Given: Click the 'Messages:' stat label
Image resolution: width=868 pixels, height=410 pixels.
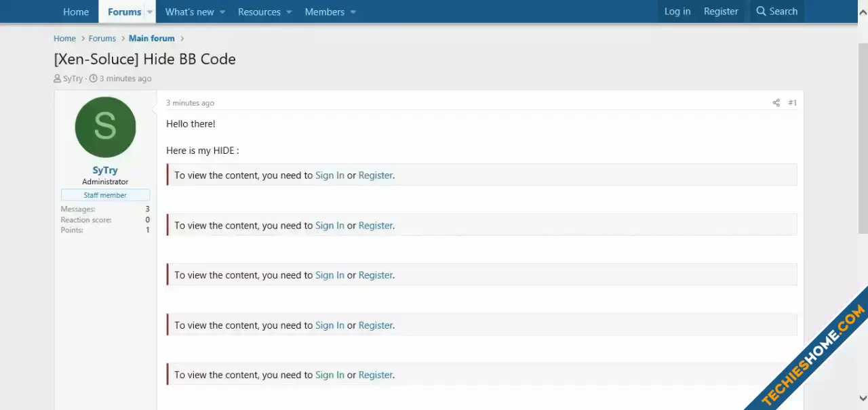Looking at the screenshot, I should (x=78, y=209).
